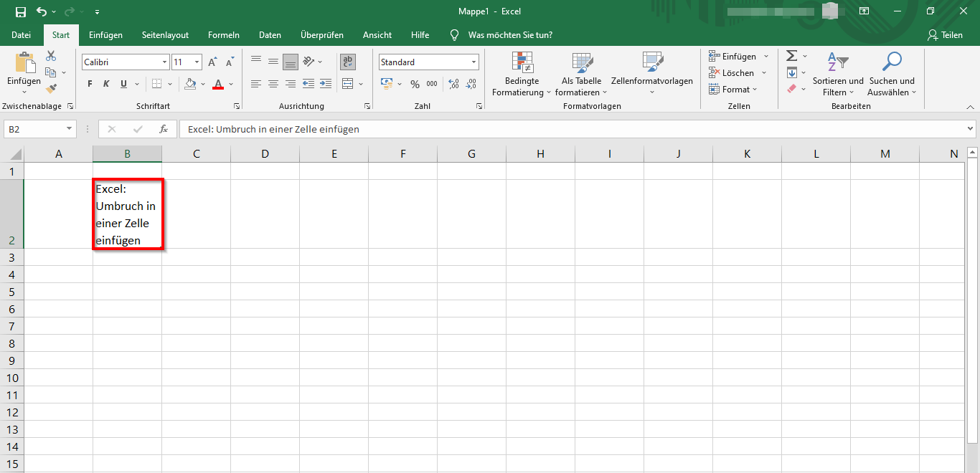Decrease the indent

[x=308, y=84]
